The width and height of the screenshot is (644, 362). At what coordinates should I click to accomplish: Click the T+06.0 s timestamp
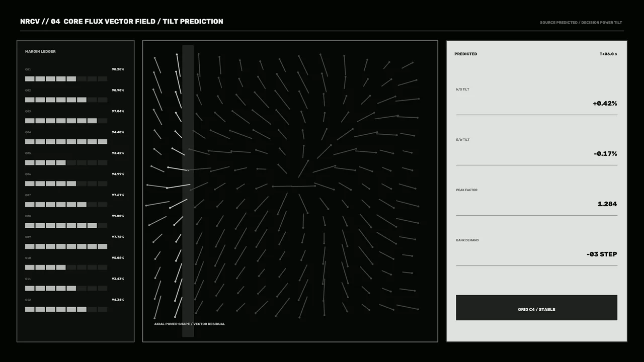(608, 54)
